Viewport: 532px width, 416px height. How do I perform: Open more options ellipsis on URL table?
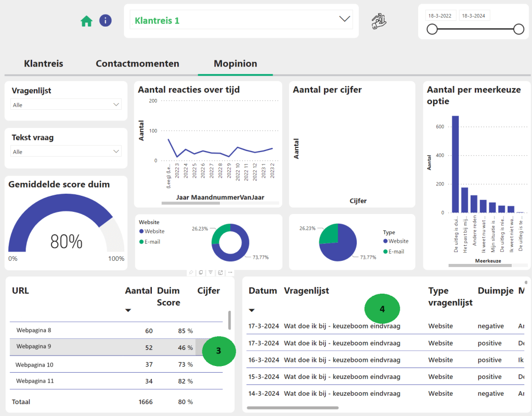tap(230, 272)
